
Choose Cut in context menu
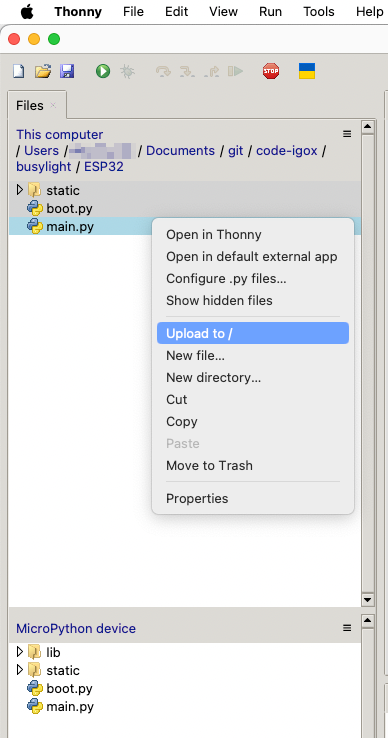(253, 399)
